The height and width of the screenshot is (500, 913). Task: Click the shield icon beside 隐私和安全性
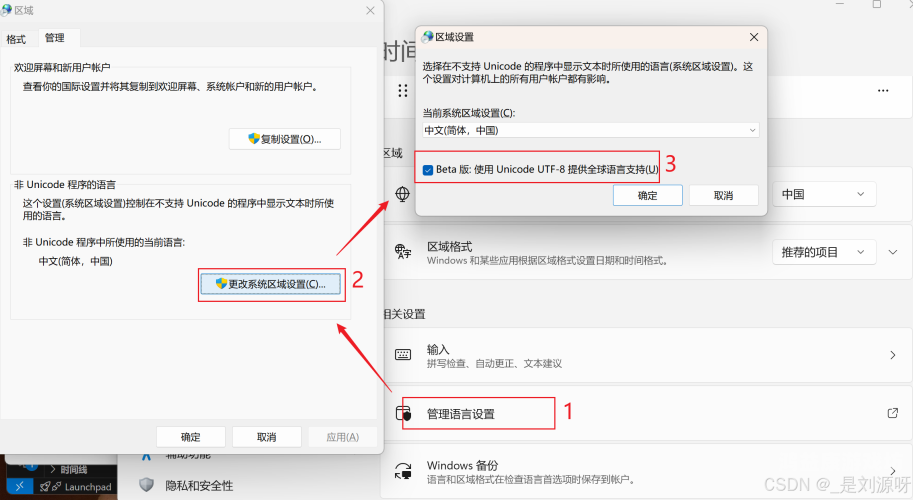click(146, 484)
